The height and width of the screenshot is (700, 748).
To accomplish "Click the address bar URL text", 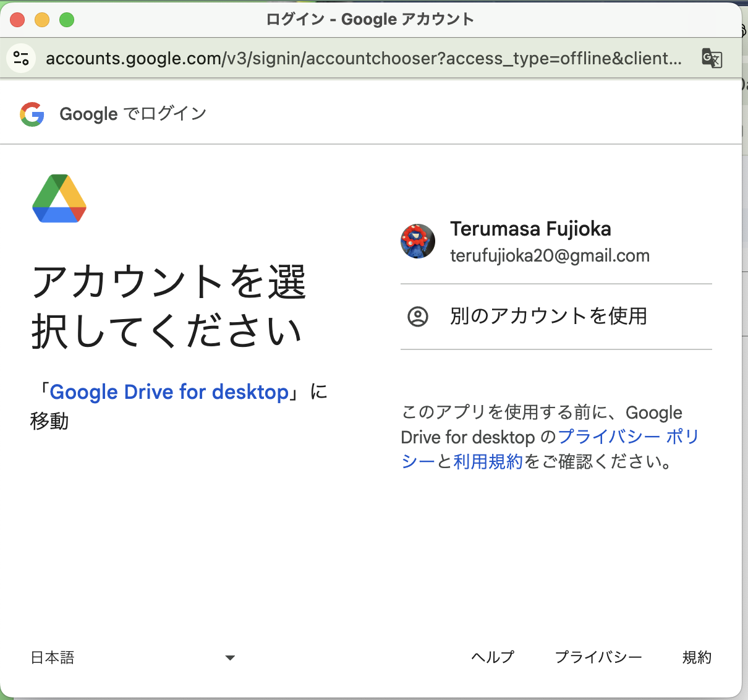I will (365, 58).
